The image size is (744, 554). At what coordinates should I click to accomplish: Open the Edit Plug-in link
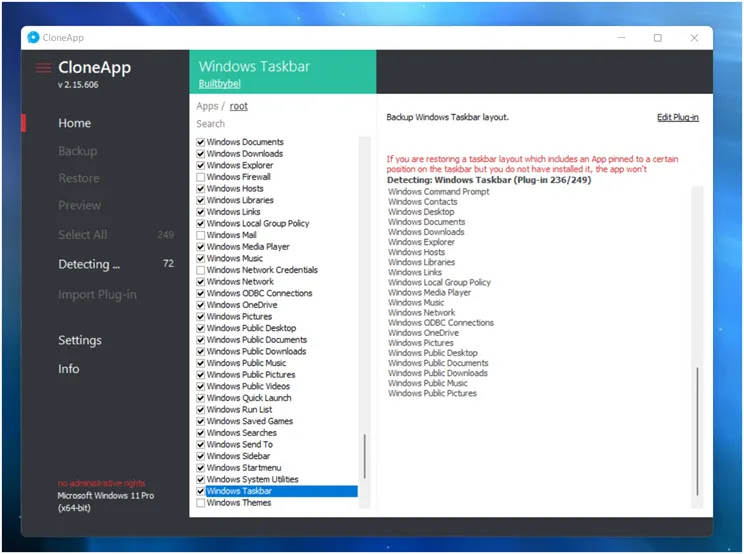pos(678,117)
